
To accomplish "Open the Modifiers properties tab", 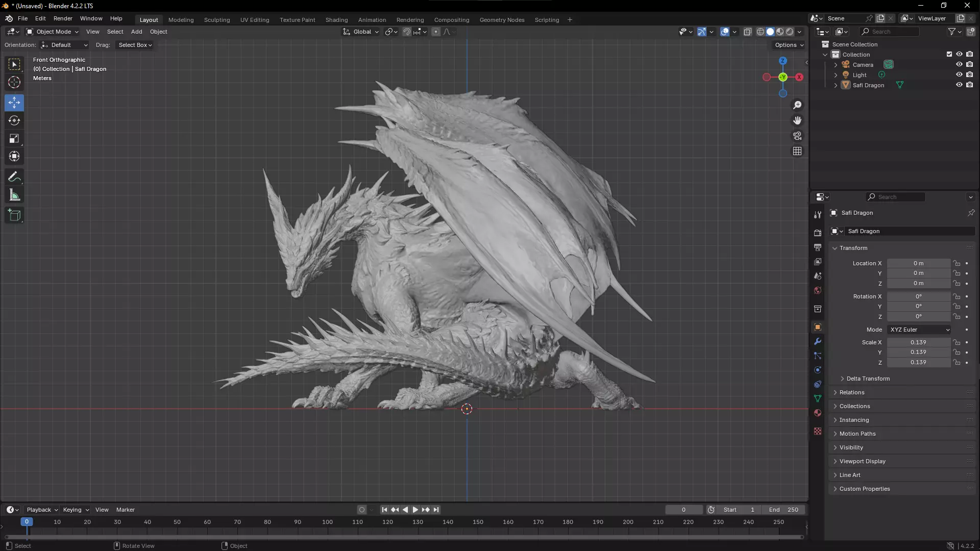I will [x=818, y=341].
